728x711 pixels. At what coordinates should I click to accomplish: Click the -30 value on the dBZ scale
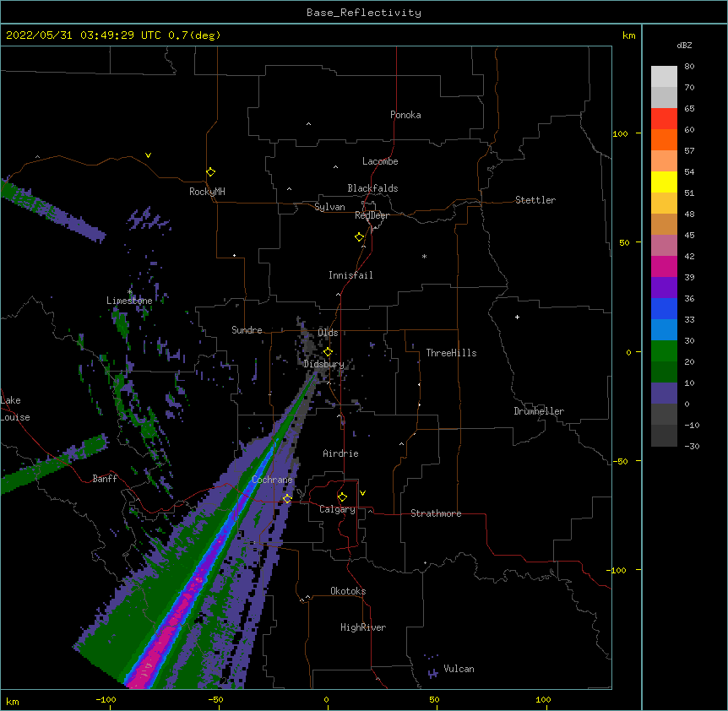coord(692,446)
